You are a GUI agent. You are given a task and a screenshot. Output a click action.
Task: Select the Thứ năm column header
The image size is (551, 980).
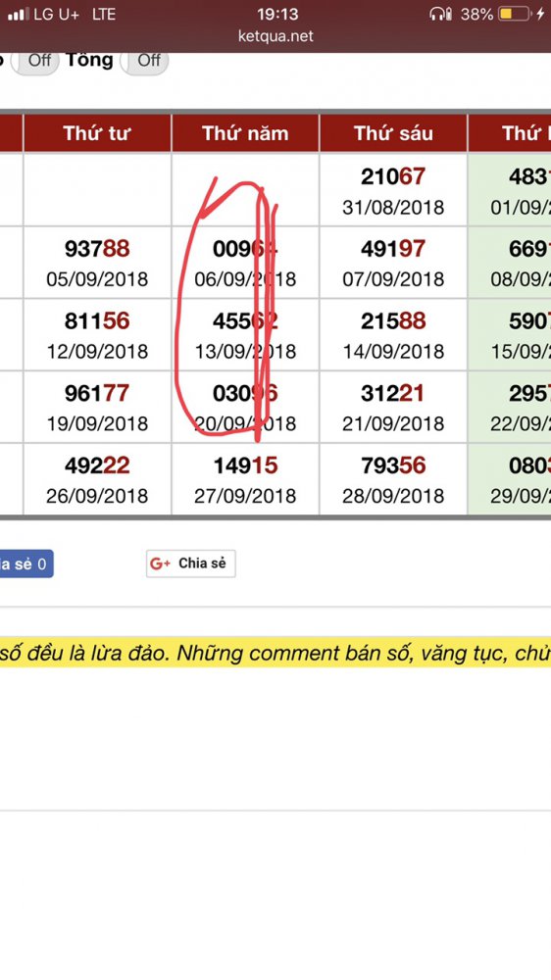click(x=245, y=133)
